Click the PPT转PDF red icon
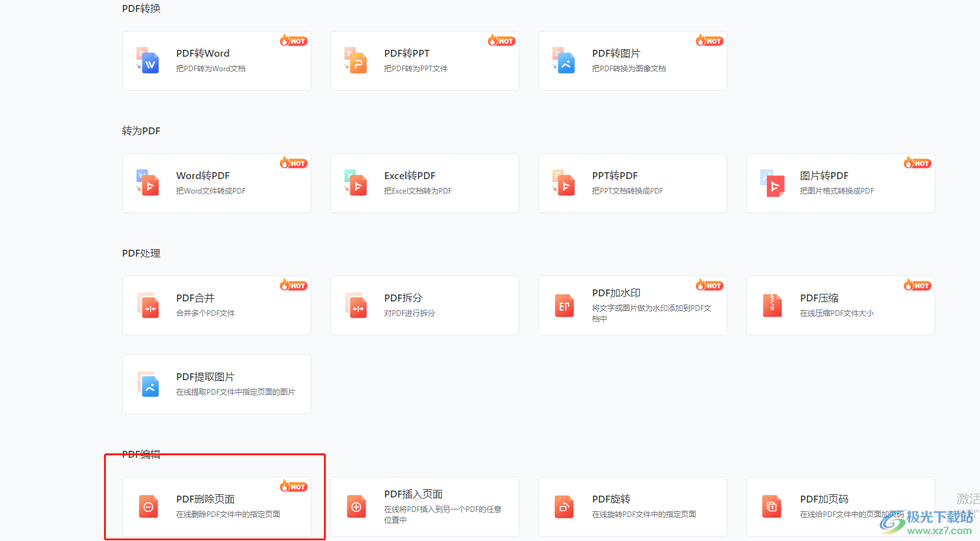The height and width of the screenshot is (541, 980). coord(564,183)
